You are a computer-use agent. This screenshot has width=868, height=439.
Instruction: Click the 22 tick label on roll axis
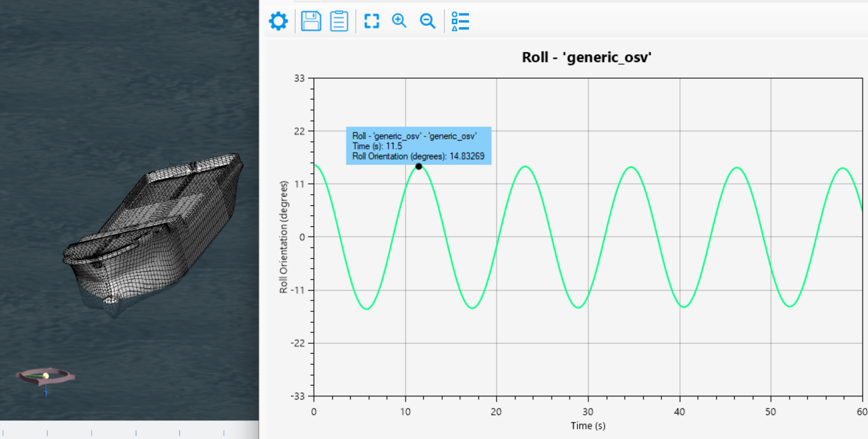click(x=299, y=131)
